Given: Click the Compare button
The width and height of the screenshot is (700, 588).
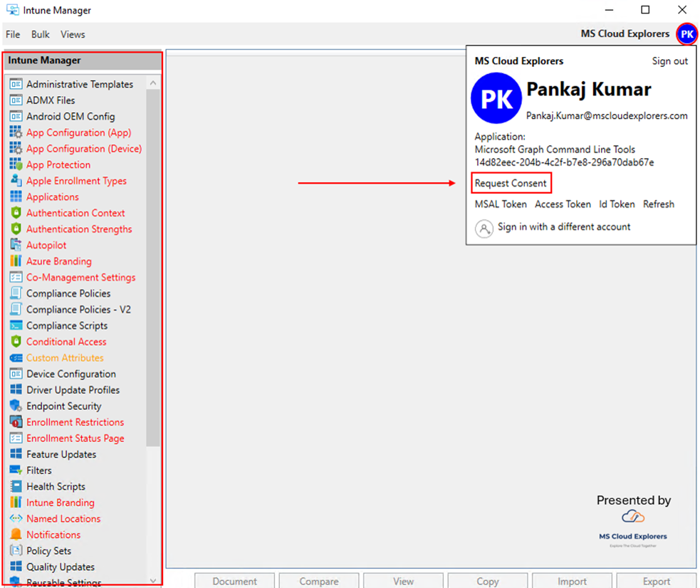Looking at the screenshot, I should [319, 581].
